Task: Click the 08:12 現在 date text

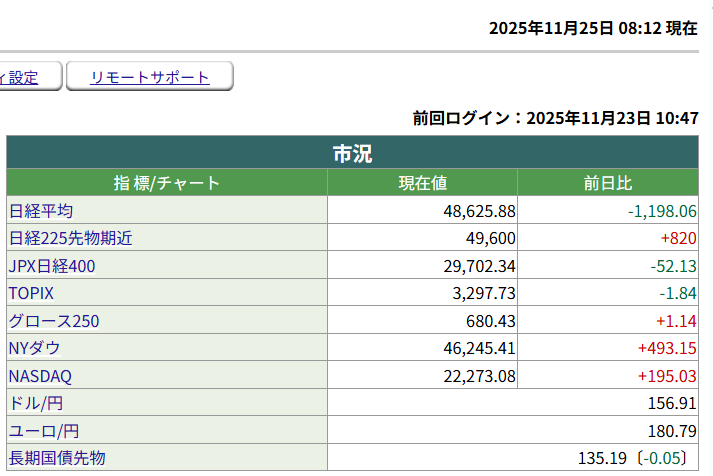Action: click(593, 28)
